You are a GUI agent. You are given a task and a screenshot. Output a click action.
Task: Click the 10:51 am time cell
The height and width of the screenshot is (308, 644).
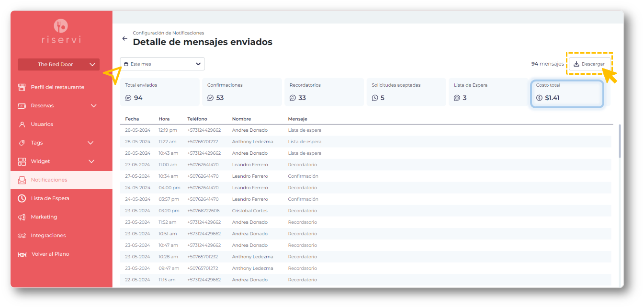pos(168,234)
